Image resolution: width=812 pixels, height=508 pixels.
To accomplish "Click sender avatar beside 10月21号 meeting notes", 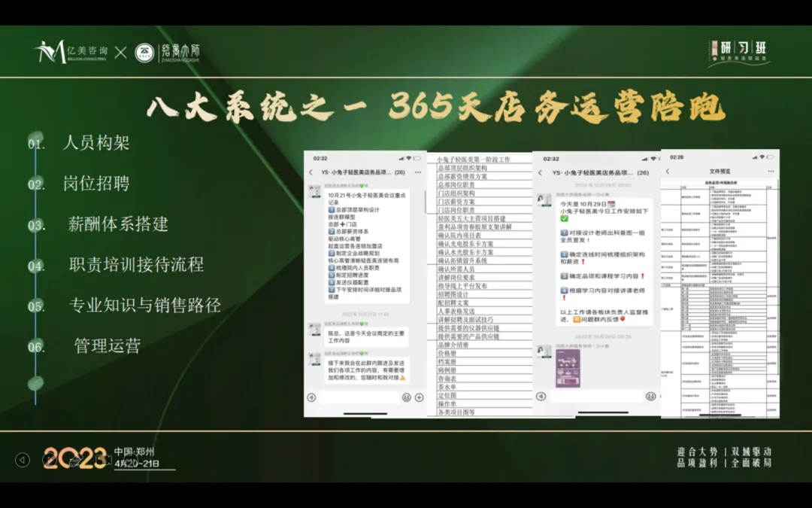I will [314, 191].
